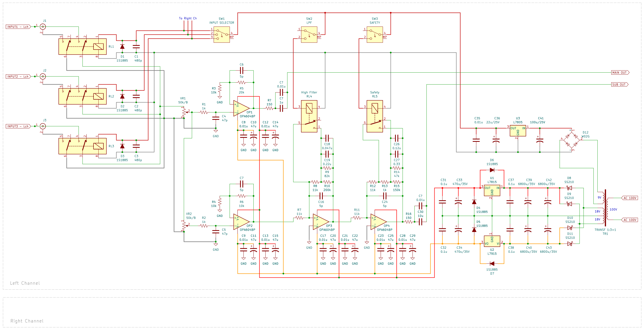This screenshot has height=330, width=644.
Task: Select the INPUT1 - Lch label
Action: coord(18,27)
